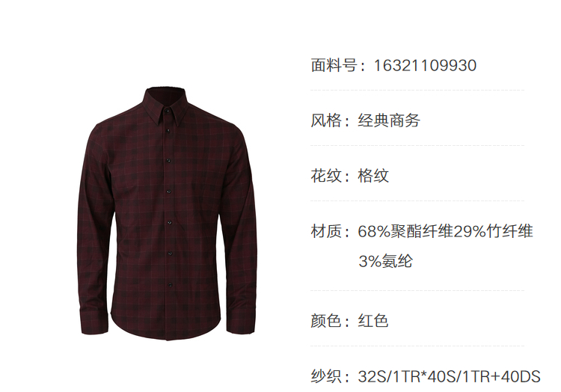The image size is (561, 392).
Task: Select pattern value 格纹
Action: pos(373,176)
